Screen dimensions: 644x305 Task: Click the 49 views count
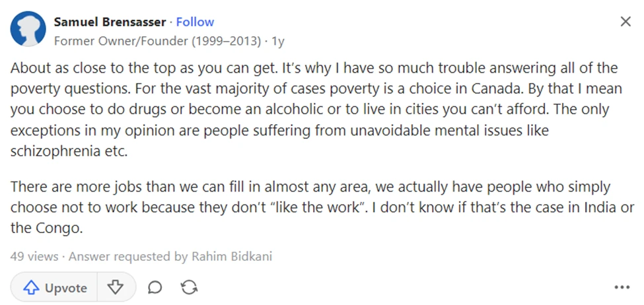coord(34,257)
